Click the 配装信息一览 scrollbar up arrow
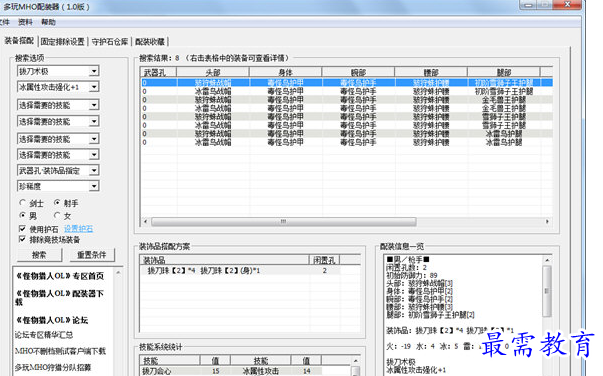The image size is (603, 376). pyautogui.click(x=547, y=260)
